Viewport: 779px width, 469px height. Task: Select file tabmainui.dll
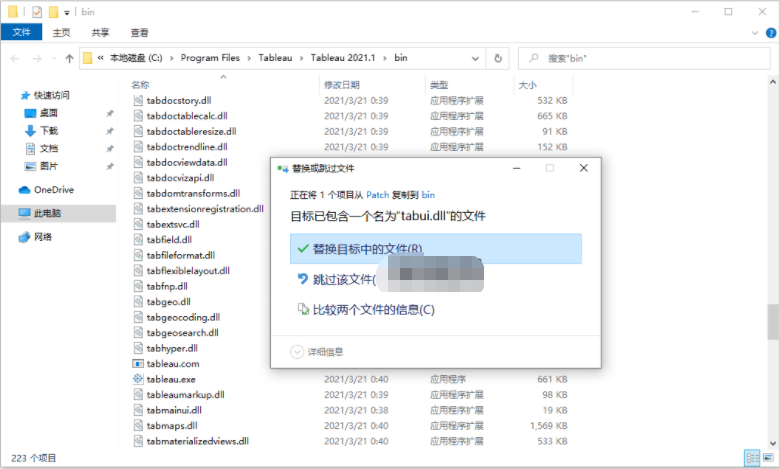(x=174, y=410)
